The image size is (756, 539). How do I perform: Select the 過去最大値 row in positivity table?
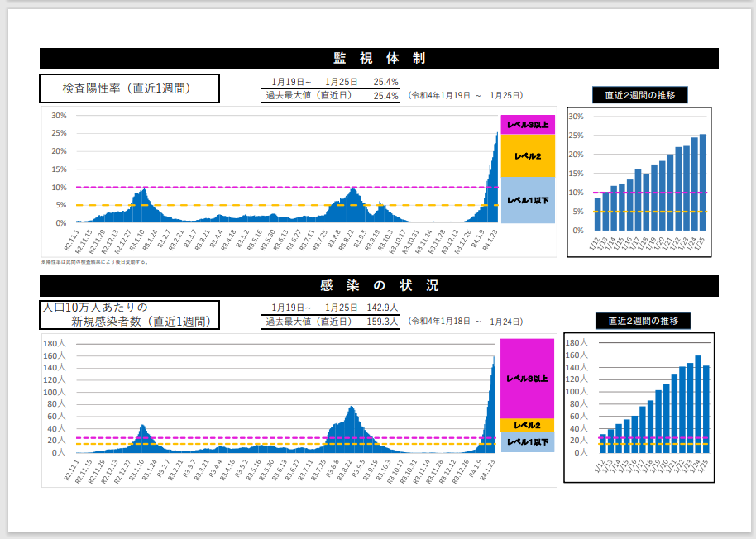click(331, 96)
